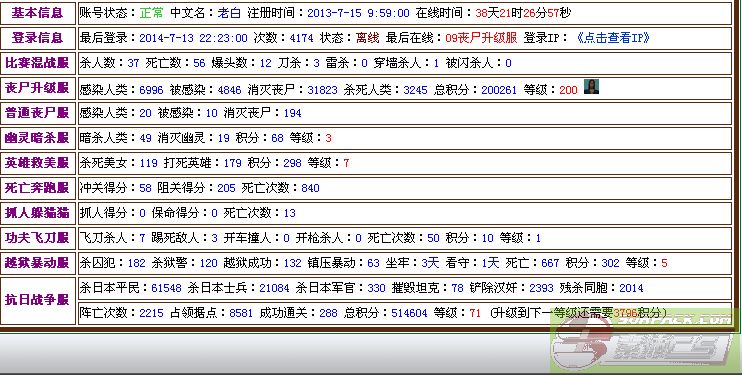This screenshot has height=375, width=742.
Task: Click the 杀日本士兵 value 21084
Action: click(274, 288)
